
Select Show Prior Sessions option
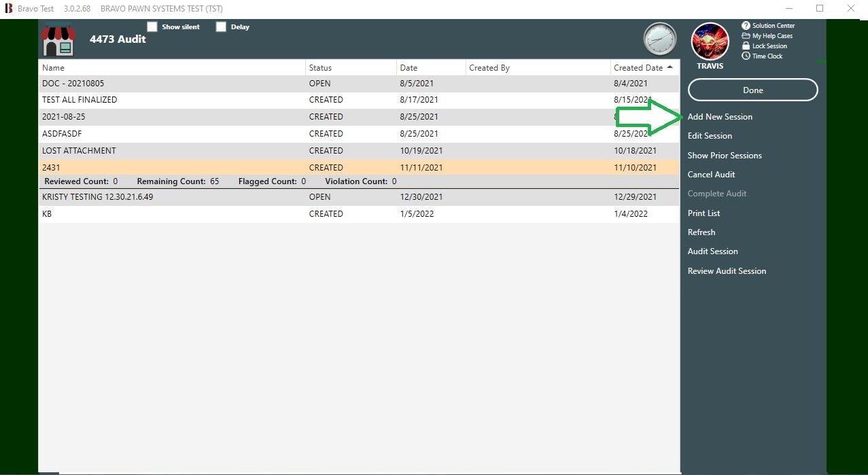(x=725, y=156)
